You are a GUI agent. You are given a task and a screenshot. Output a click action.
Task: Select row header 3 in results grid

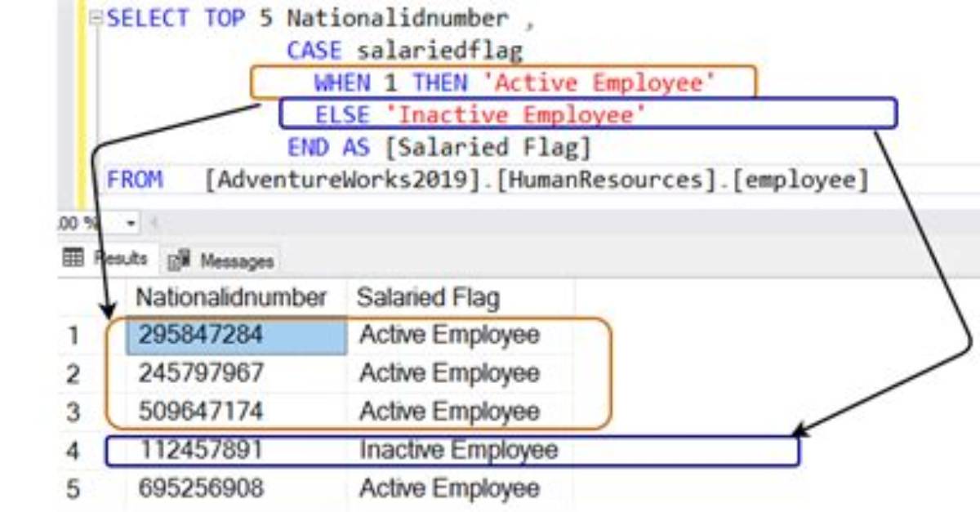pos(74,412)
